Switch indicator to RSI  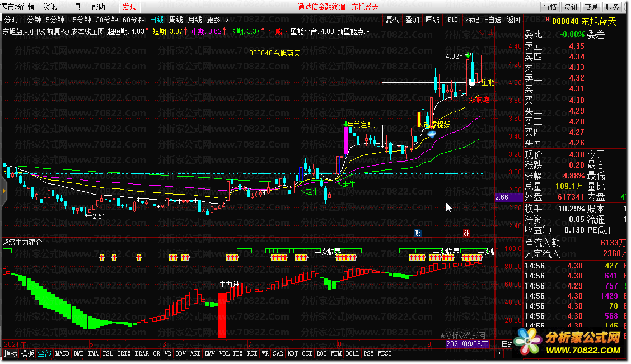(253, 353)
